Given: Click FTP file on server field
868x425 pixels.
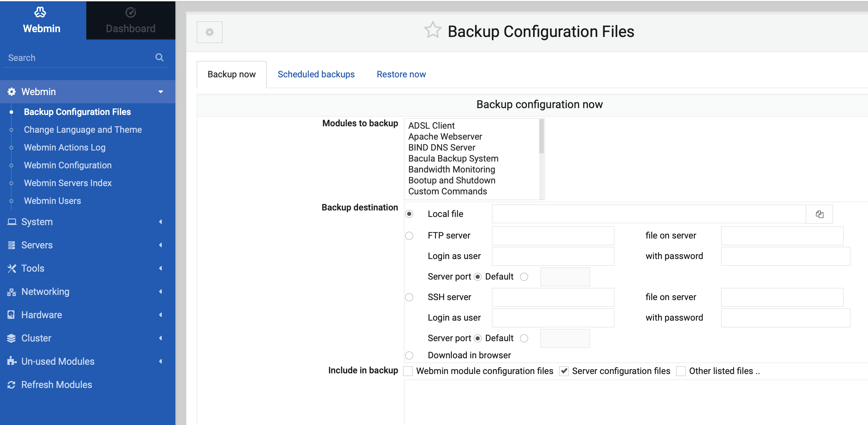Looking at the screenshot, I should [x=782, y=236].
